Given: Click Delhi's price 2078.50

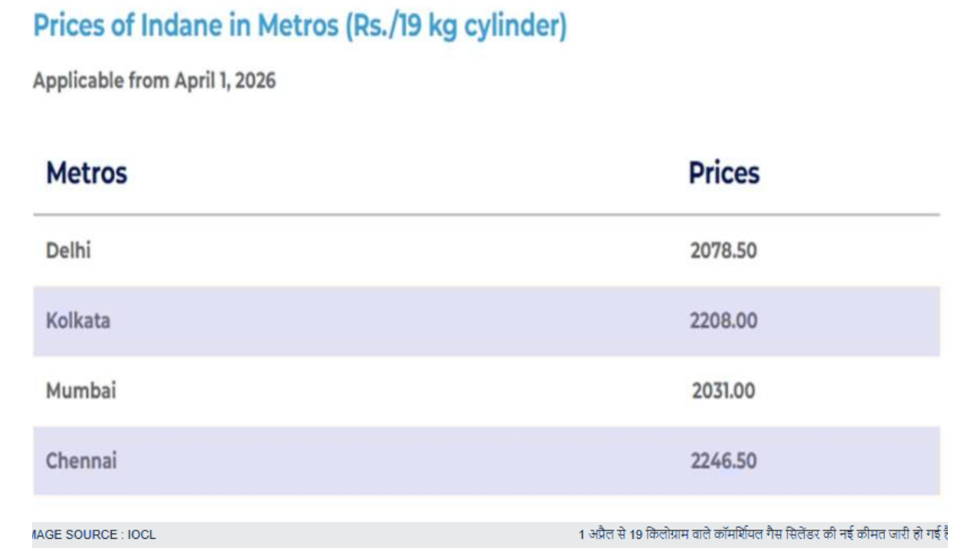Looking at the screenshot, I should (x=724, y=250).
